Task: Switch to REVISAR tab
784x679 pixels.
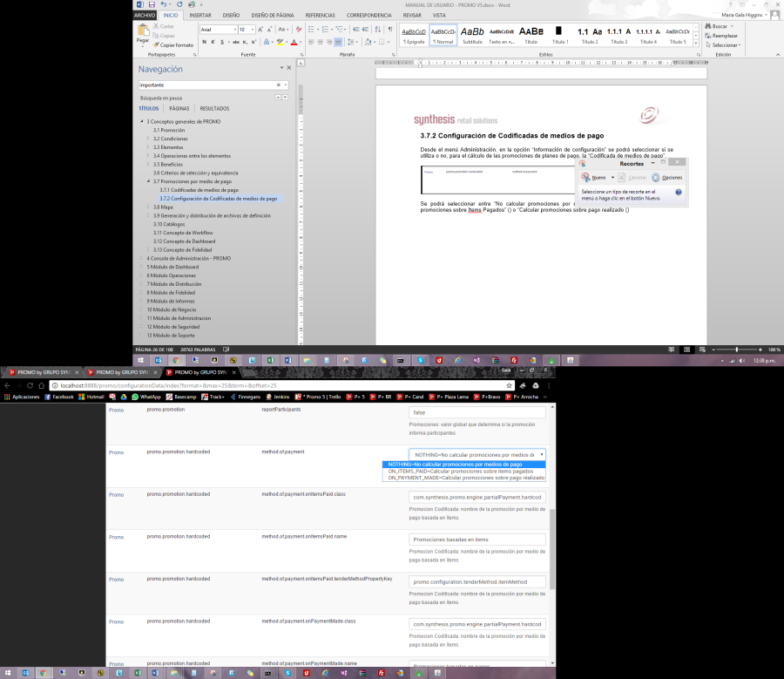Action: (412, 16)
